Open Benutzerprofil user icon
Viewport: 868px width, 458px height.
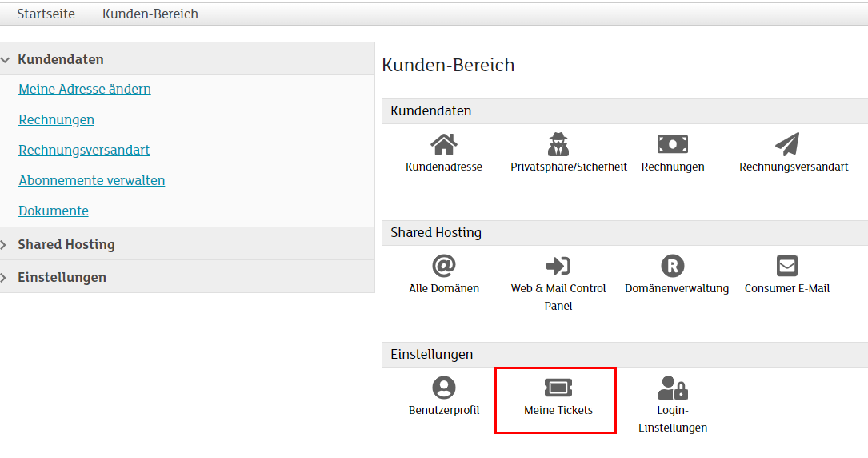click(x=443, y=388)
